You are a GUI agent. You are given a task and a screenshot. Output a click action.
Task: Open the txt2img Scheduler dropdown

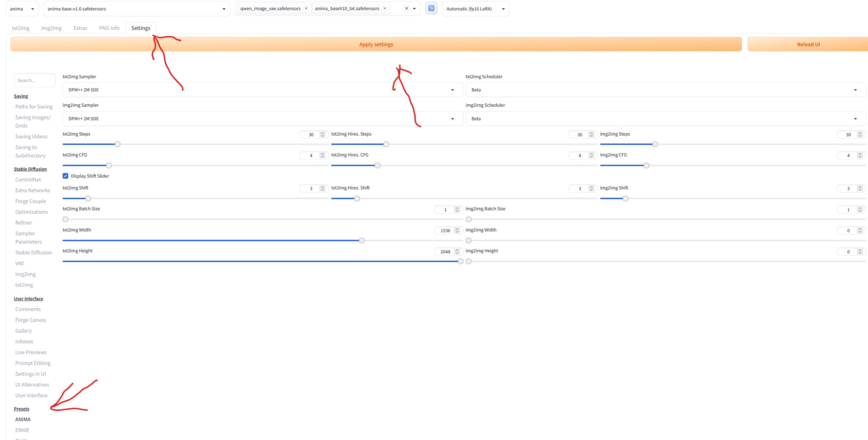(666, 90)
